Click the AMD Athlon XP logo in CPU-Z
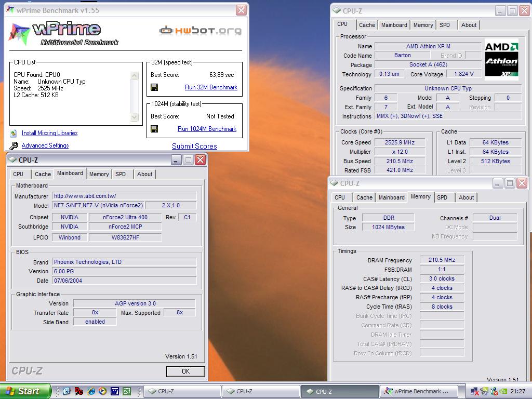Screen dimensions: 532x399 [501, 60]
